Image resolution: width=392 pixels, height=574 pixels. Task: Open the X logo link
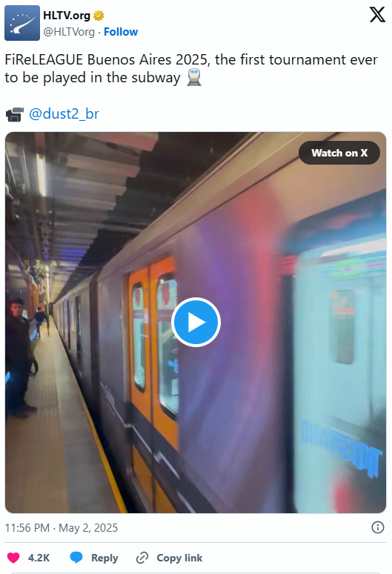(377, 15)
